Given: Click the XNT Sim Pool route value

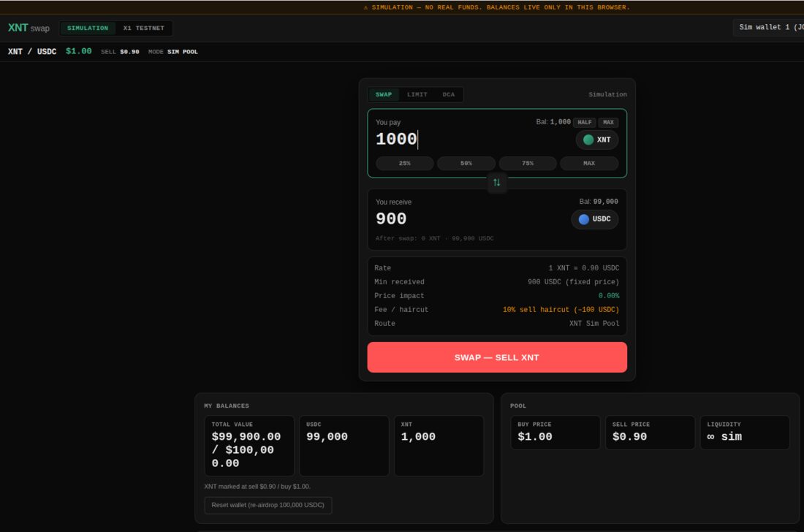Looking at the screenshot, I should 593,324.
